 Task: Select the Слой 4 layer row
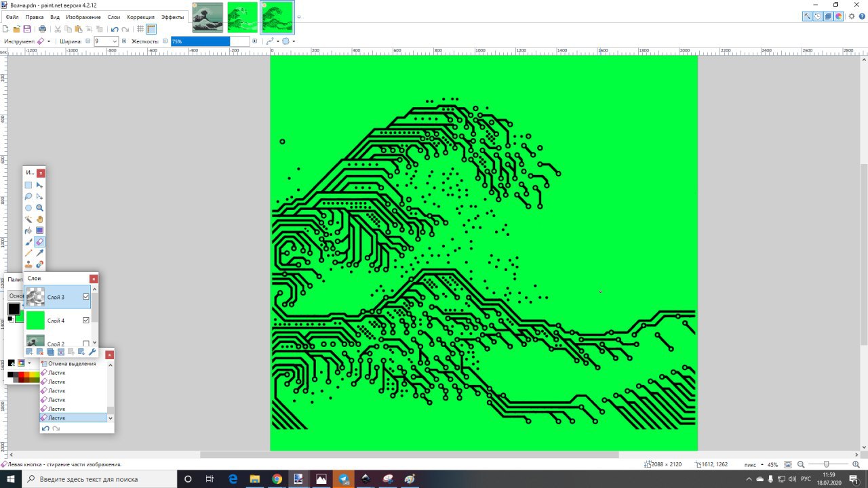click(58, 320)
